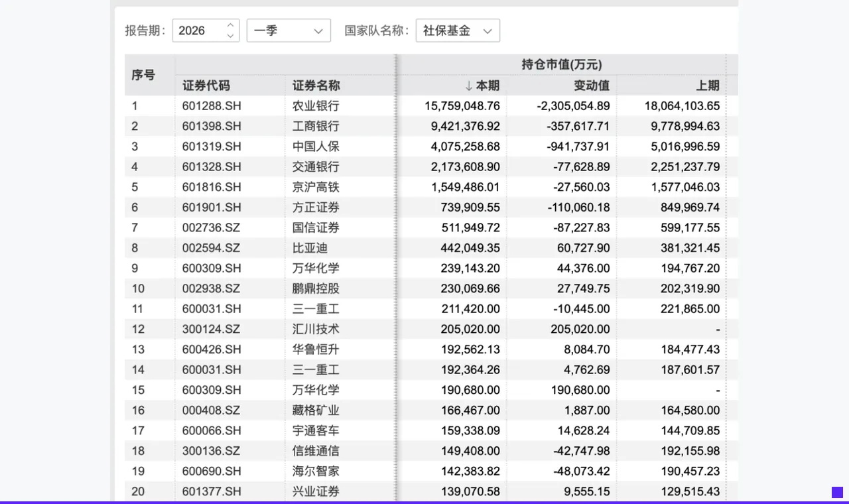Click current value 15,759,048.76
This screenshot has height=504, width=849.
(x=462, y=106)
